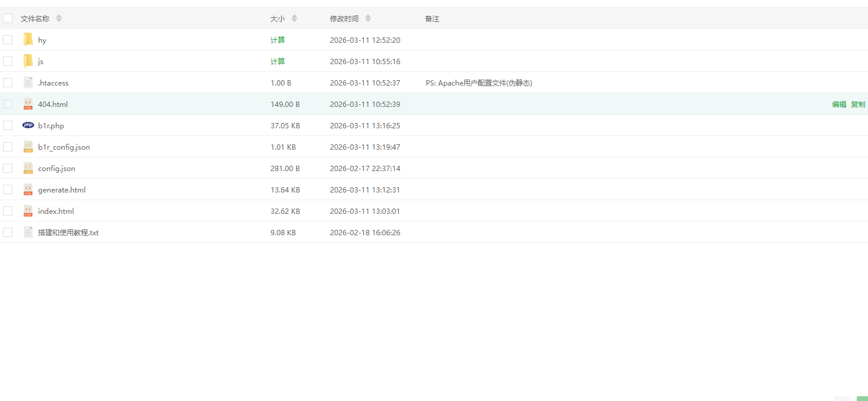Sort files by 文件名称 arrows
Screen dimensions: 868x401
pos(58,18)
